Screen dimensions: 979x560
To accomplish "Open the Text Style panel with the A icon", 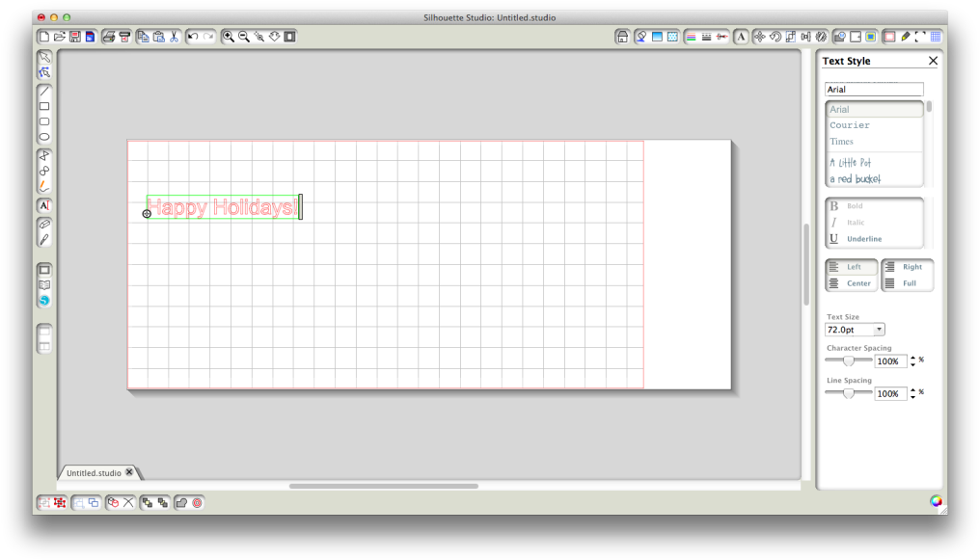I will pos(741,37).
